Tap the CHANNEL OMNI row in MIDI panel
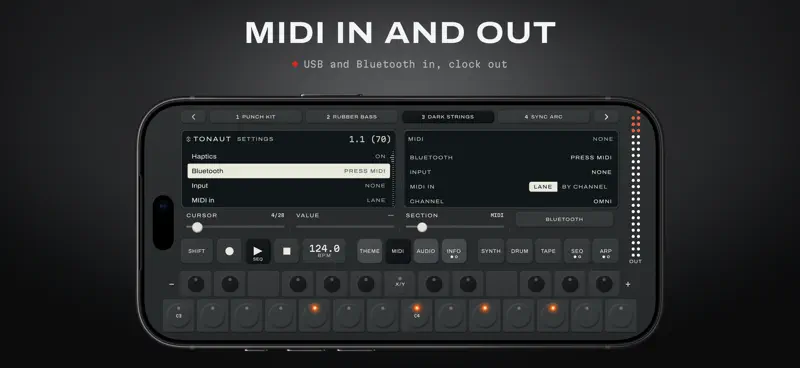The width and height of the screenshot is (800, 368). (511, 202)
